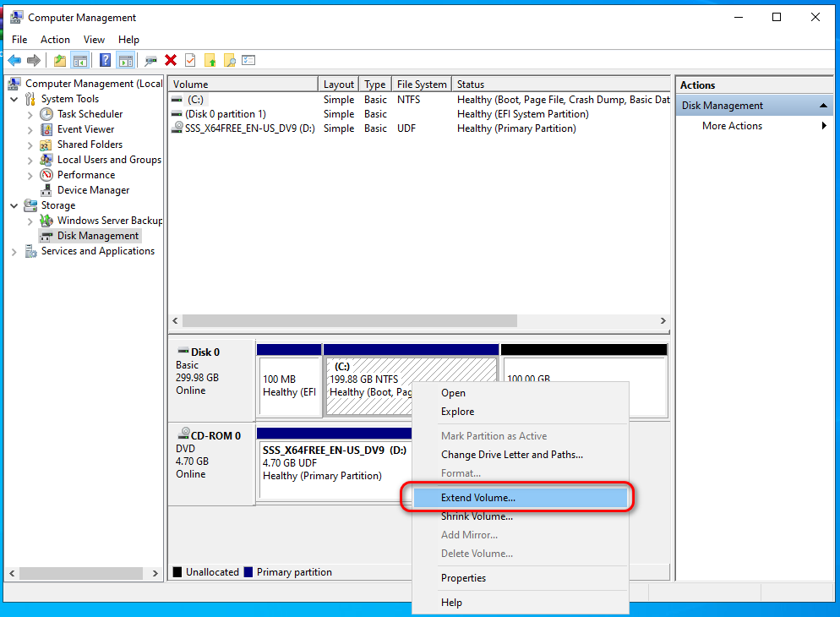The image size is (840, 617).
Task: Click the blue Help question mark icon
Action: pos(105,60)
